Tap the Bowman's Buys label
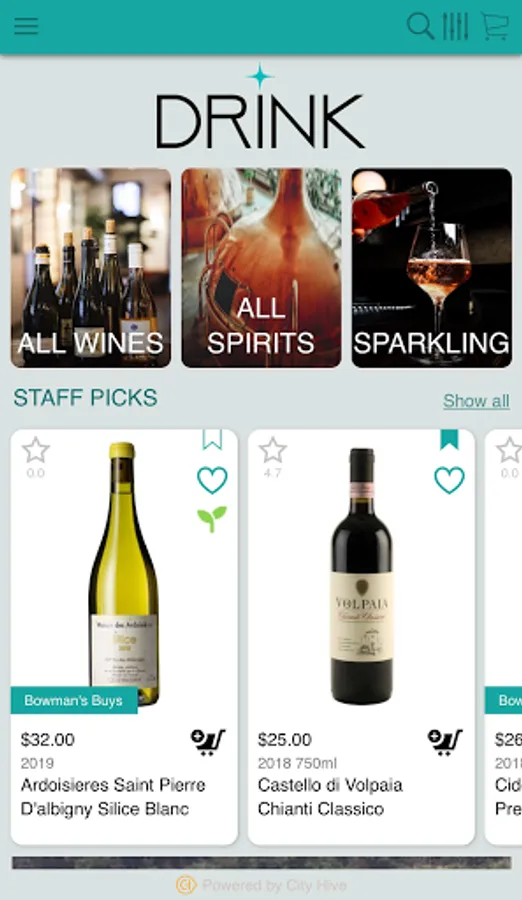 74,700
